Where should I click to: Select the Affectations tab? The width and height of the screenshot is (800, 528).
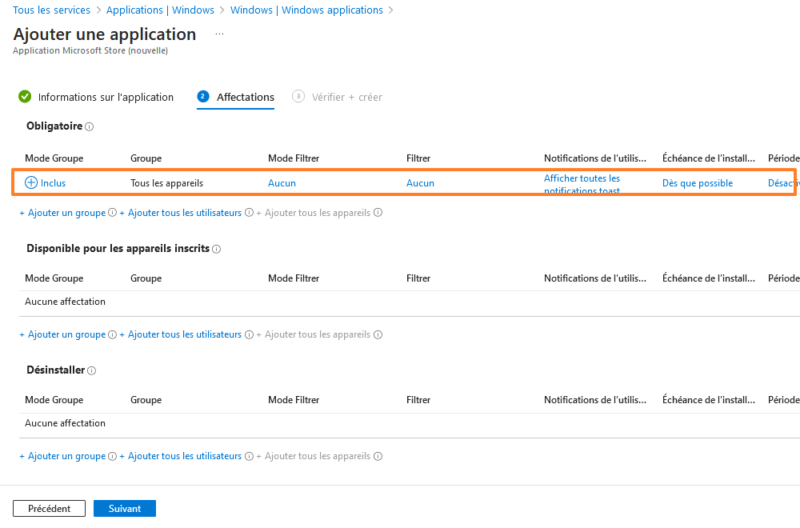pyautogui.click(x=245, y=97)
